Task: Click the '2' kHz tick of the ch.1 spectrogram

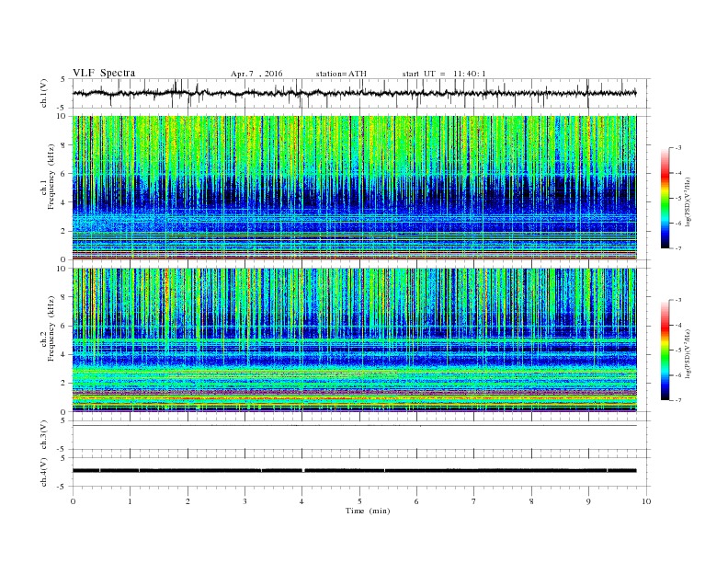Action: click(64, 231)
